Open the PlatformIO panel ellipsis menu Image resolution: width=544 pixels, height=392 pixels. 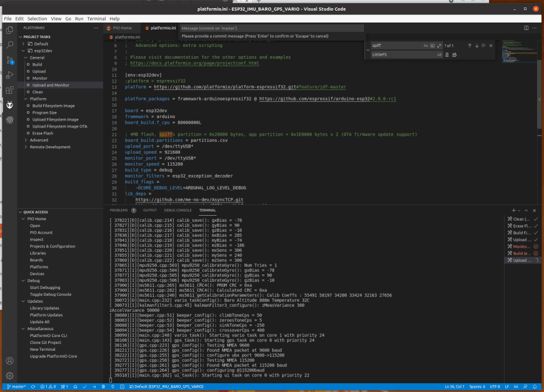[x=96, y=28]
